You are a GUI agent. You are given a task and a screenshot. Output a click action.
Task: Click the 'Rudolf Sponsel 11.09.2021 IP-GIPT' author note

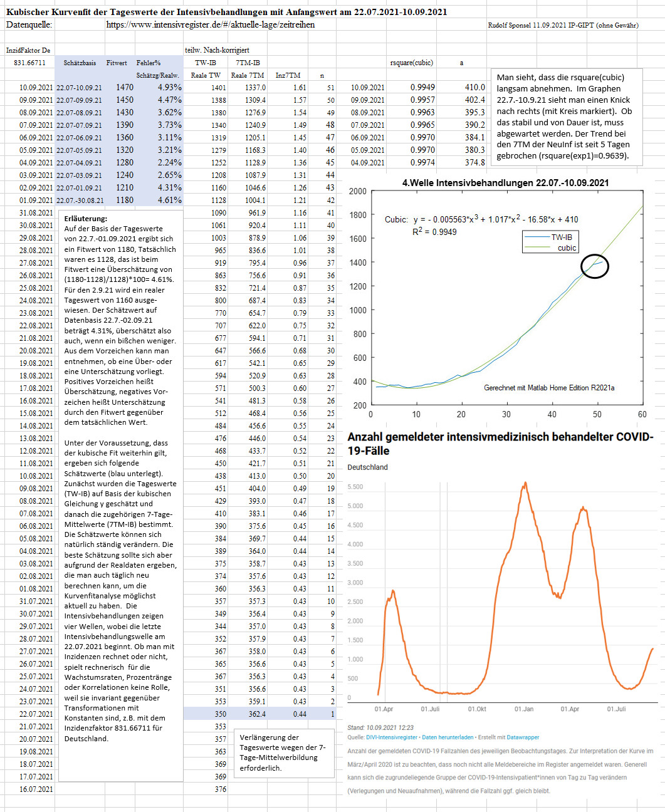(x=563, y=26)
